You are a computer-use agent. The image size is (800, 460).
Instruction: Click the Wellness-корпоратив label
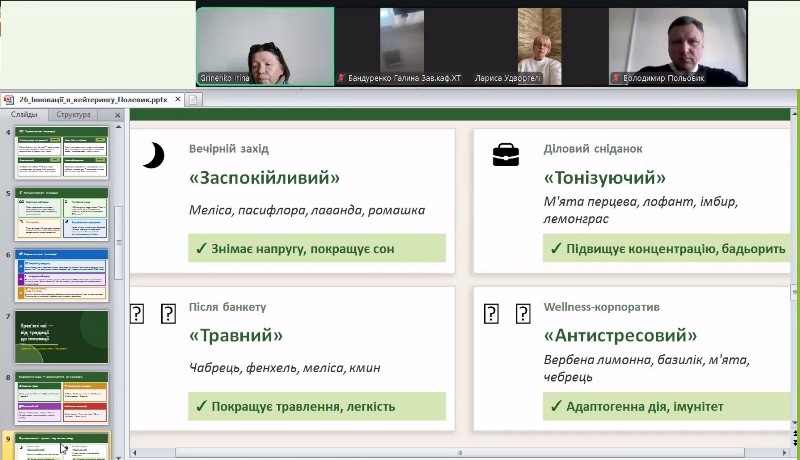602,307
